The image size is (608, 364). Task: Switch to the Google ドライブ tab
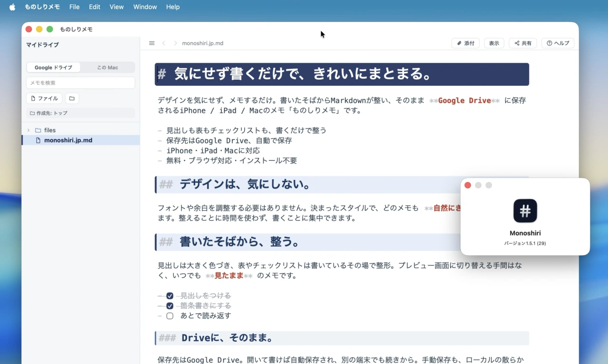tap(53, 67)
